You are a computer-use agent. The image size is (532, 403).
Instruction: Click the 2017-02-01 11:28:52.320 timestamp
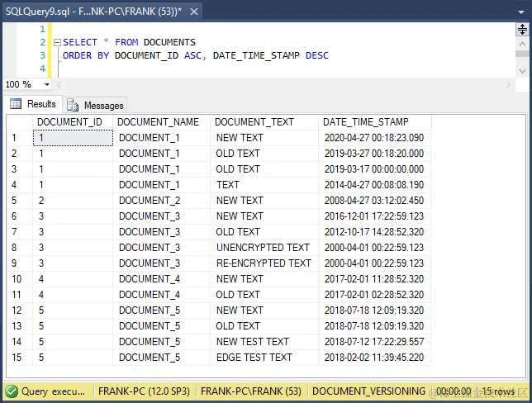tap(374, 279)
